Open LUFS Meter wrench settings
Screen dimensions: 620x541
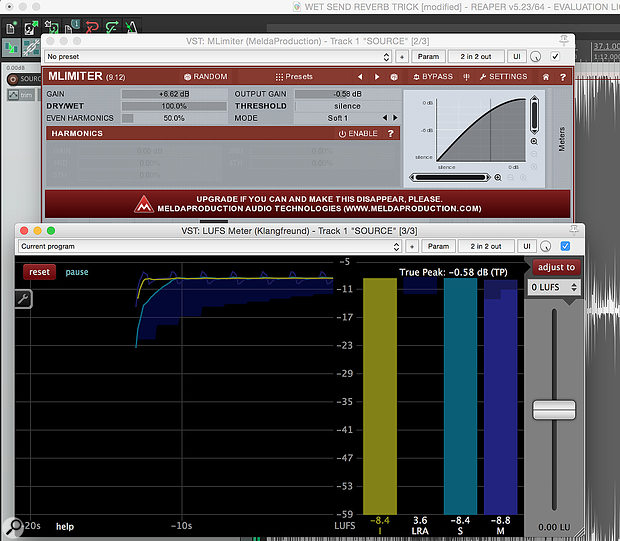coord(23,299)
